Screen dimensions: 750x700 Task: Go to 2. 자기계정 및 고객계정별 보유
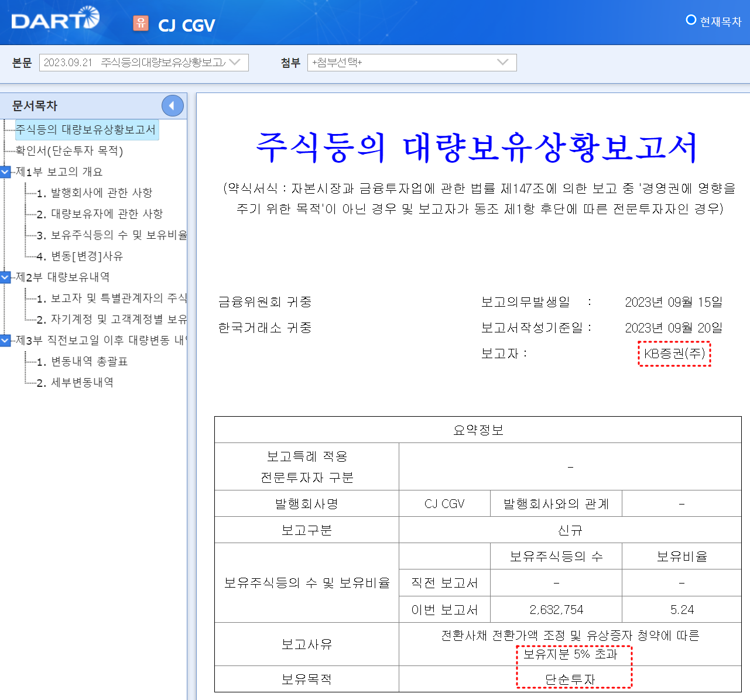pos(111,320)
